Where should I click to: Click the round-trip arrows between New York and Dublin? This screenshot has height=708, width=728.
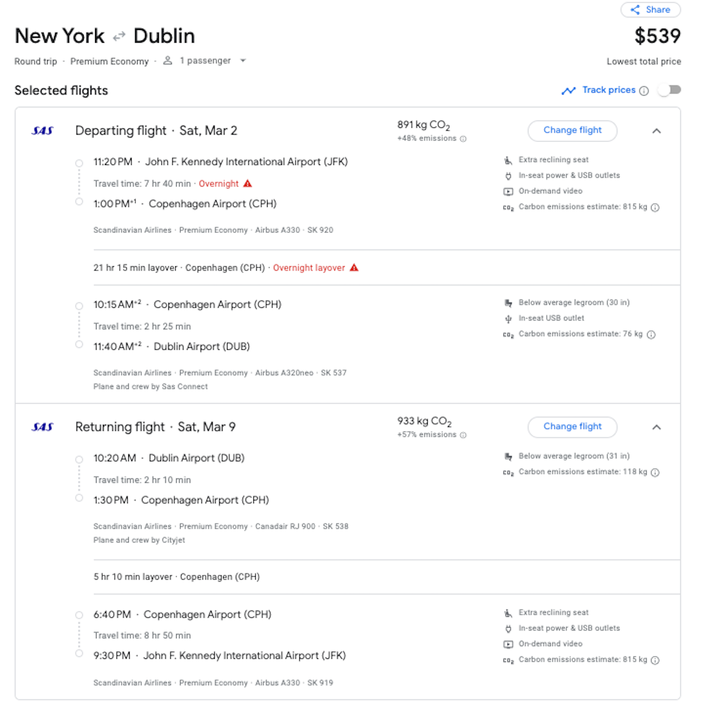pos(119,36)
